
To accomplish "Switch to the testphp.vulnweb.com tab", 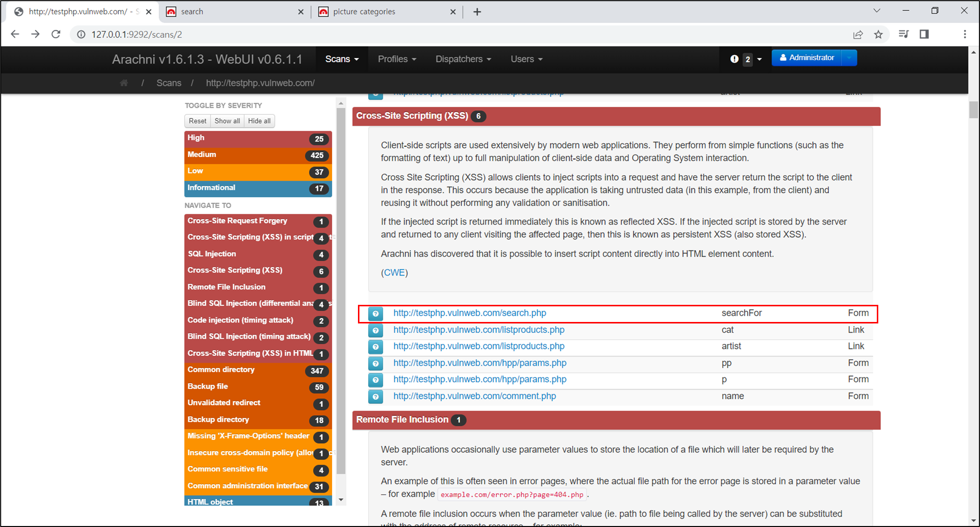I will click(x=82, y=12).
